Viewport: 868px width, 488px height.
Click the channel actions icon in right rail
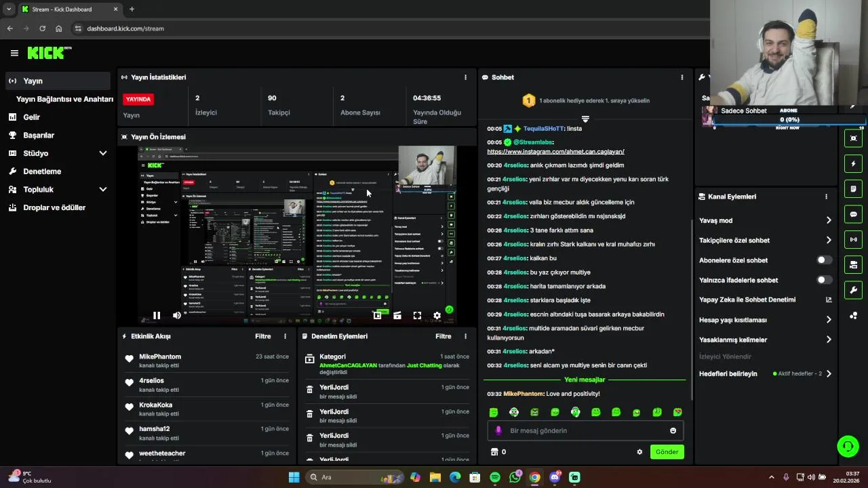click(x=853, y=264)
